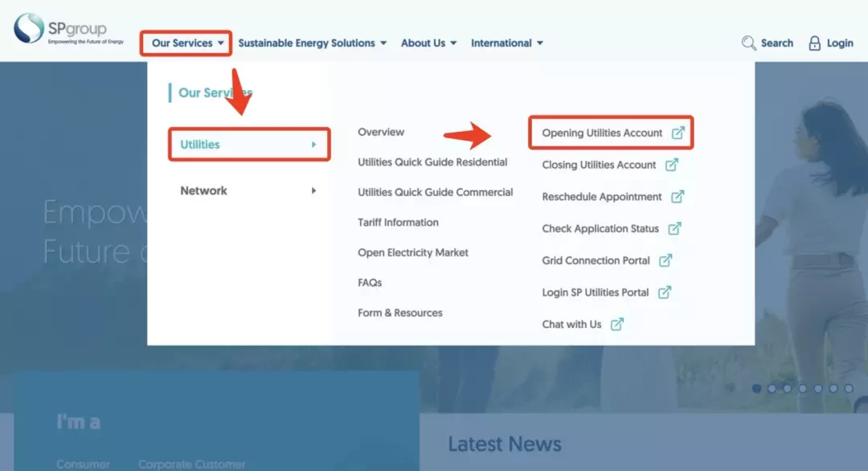Click the Search text in header
Image resolution: width=868 pixels, height=471 pixels.
point(776,43)
